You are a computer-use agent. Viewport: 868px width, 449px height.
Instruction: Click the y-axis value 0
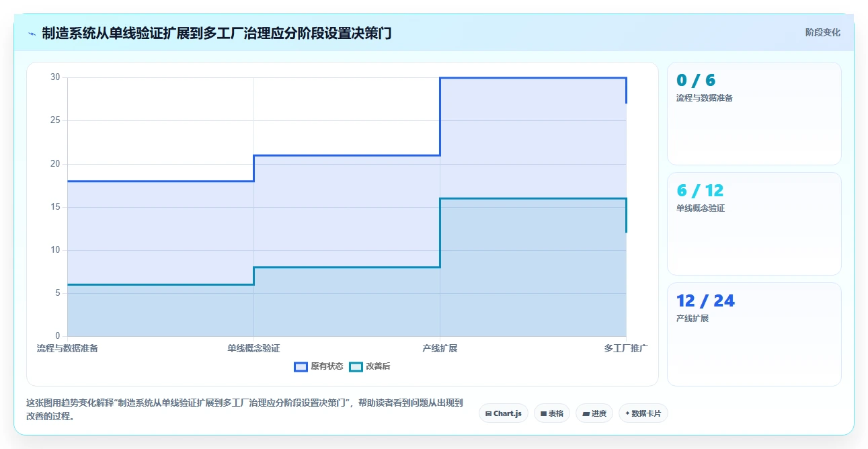click(58, 336)
